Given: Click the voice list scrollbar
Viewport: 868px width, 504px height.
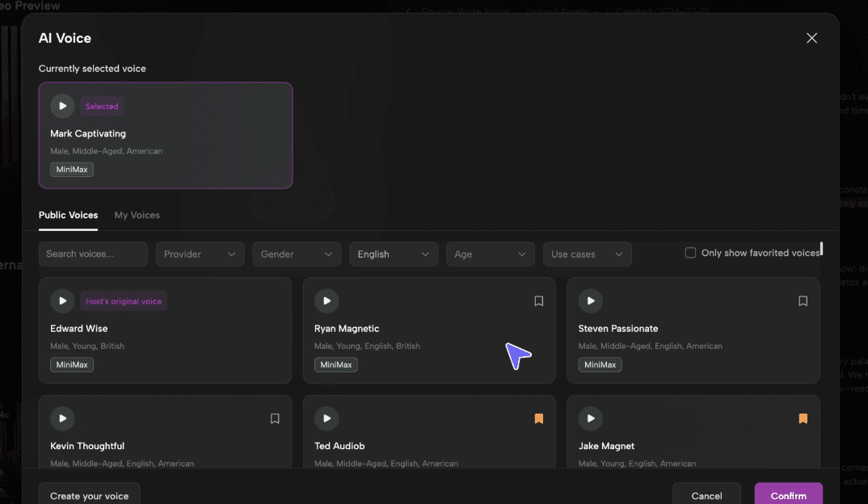Looking at the screenshot, I should pos(821,249).
